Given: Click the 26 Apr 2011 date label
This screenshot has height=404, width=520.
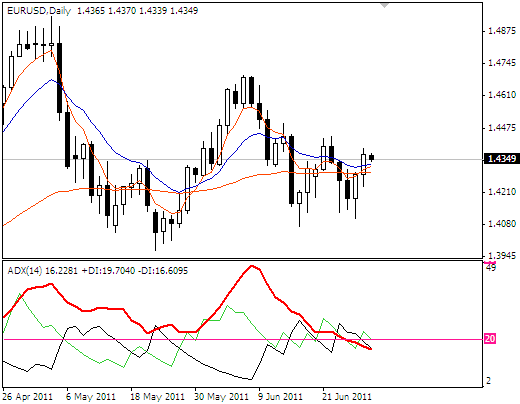Looking at the screenshot, I should click(x=27, y=397).
